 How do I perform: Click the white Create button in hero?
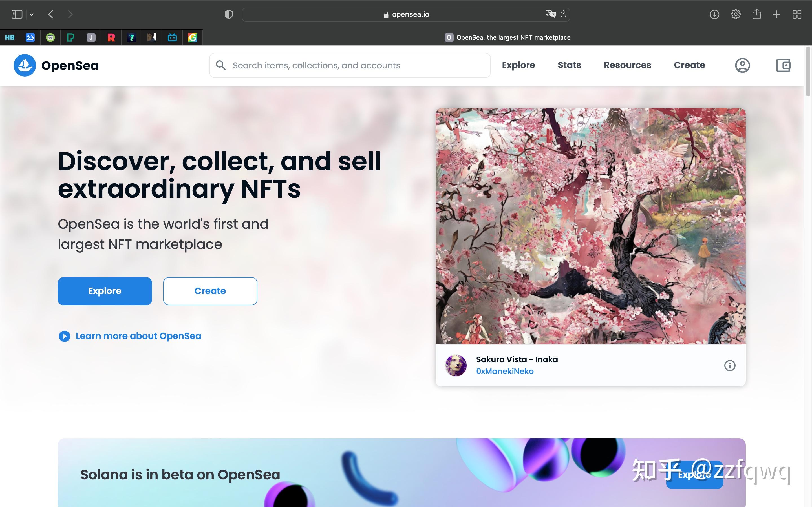click(x=210, y=291)
